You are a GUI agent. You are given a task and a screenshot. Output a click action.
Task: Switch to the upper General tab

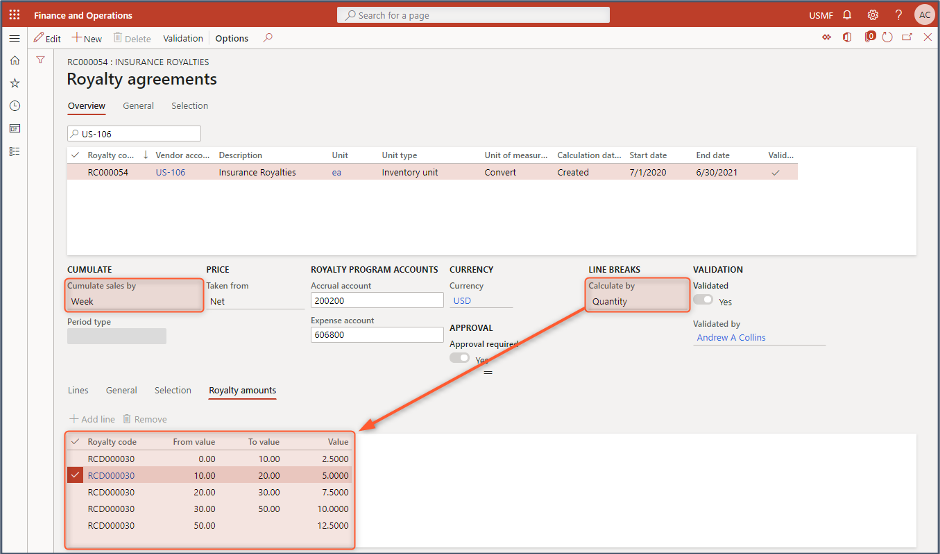(138, 106)
